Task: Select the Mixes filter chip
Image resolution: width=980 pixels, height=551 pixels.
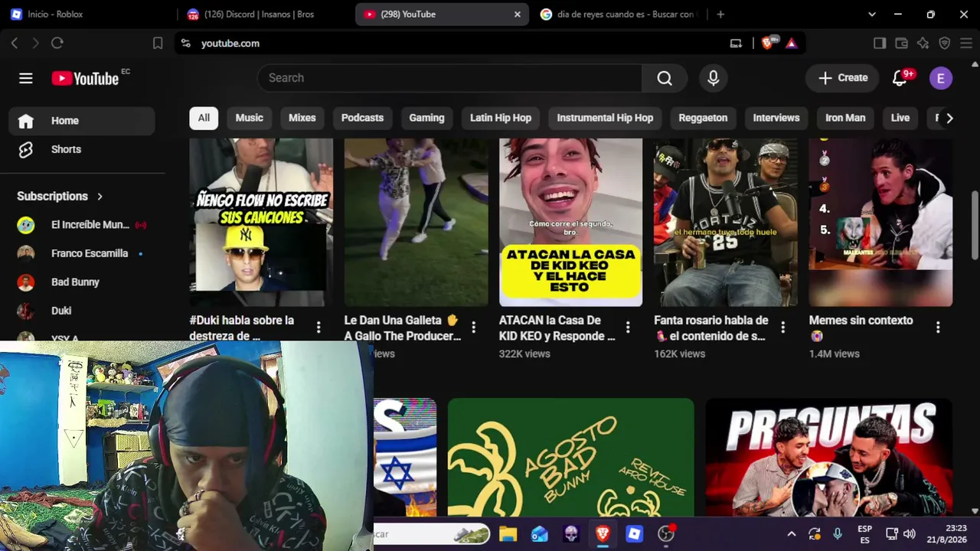Action: [302, 118]
